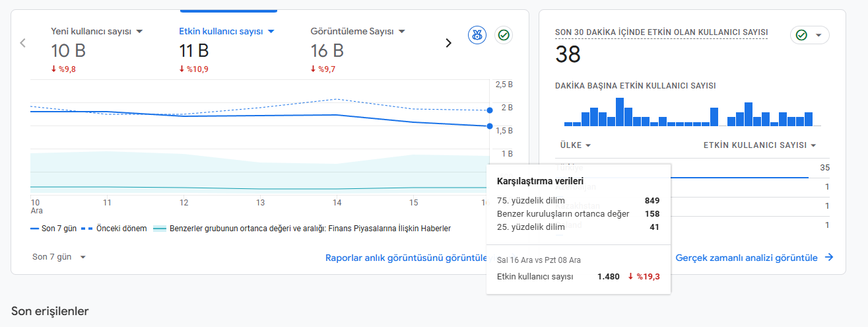
Task: Open ETKİN KULLANICI SAYISI column dropdown
Action: [x=760, y=145]
